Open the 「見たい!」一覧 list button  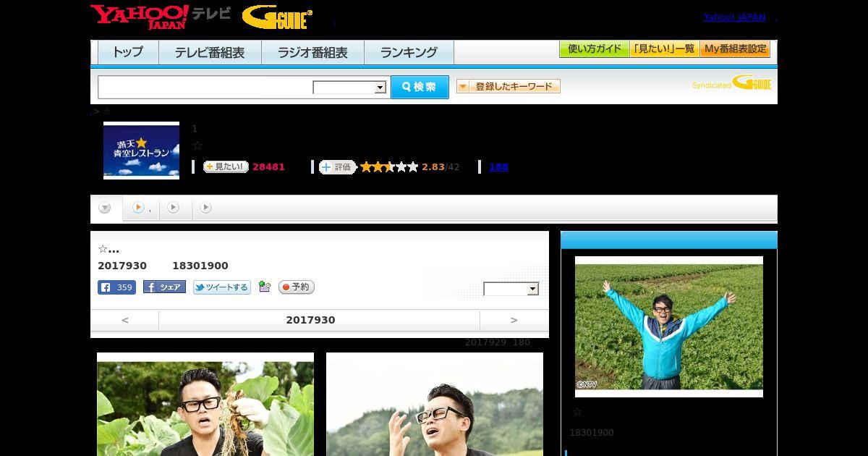click(x=665, y=49)
